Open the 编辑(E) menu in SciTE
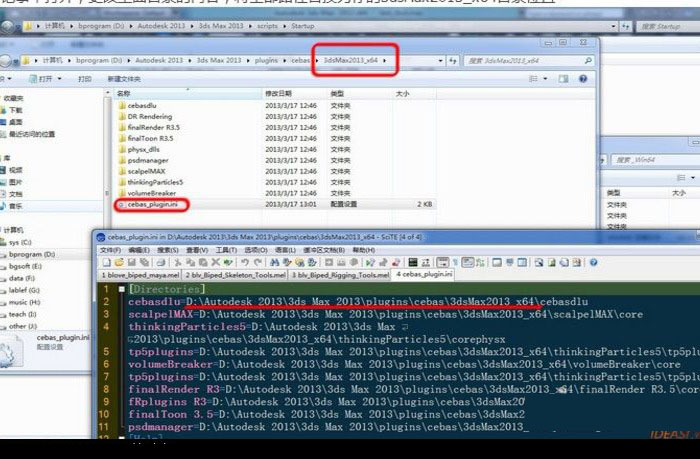This screenshot has width=700, height=459. pos(139,250)
